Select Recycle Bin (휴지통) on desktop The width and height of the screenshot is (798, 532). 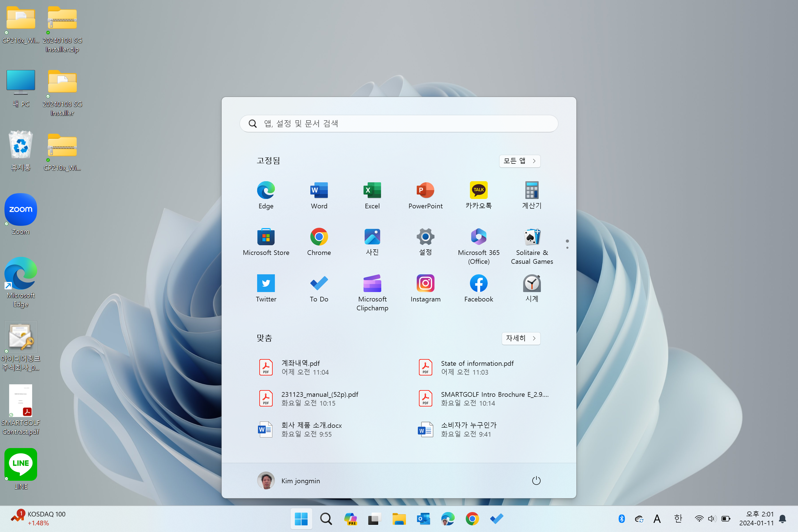(x=21, y=151)
